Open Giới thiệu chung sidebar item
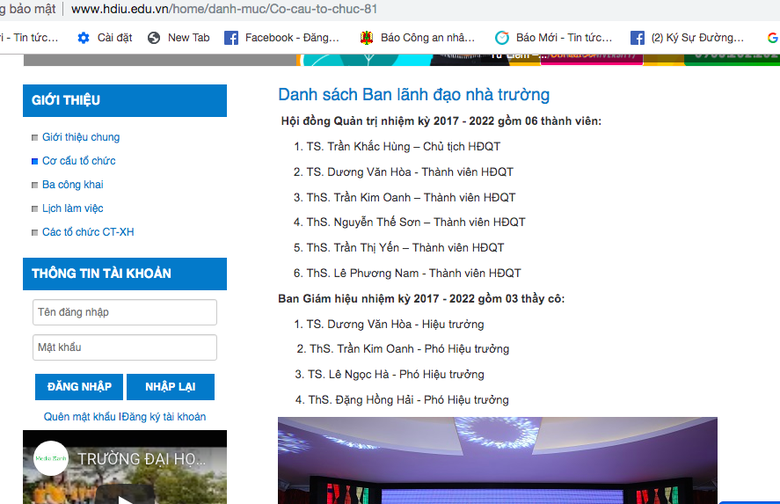780x504 pixels. point(80,137)
